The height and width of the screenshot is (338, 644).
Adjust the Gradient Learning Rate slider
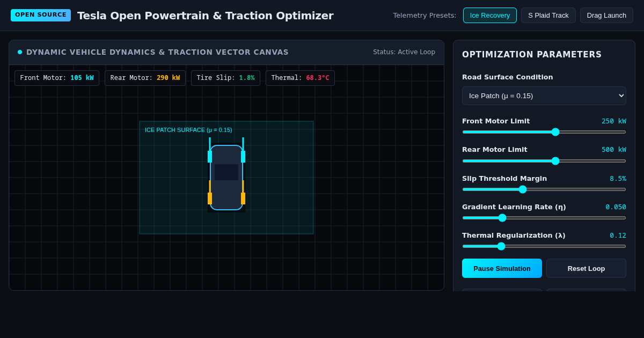tap(544, 218)
